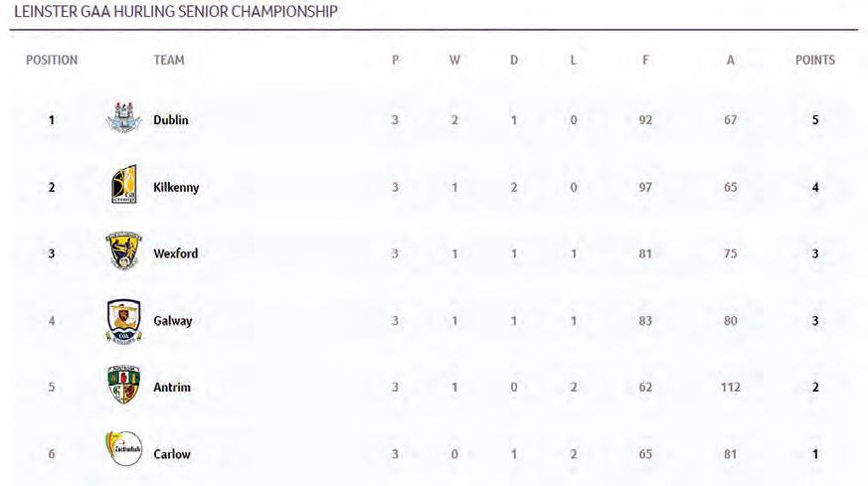Click the Wexford county crest icon
This screenshot has height=486, width=868.
[x=124, y=252]
